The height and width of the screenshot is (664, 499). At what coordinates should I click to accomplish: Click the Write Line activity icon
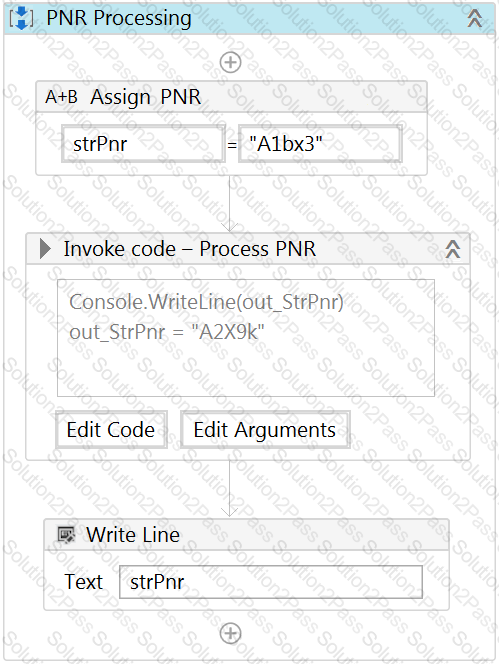66,534
